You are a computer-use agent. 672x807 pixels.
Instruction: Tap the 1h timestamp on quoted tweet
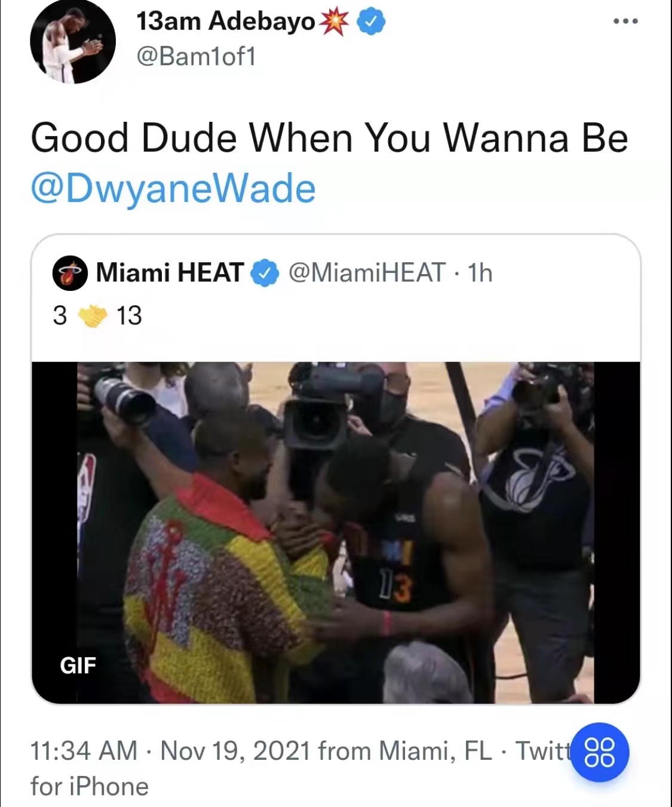[x=480, y=273]
